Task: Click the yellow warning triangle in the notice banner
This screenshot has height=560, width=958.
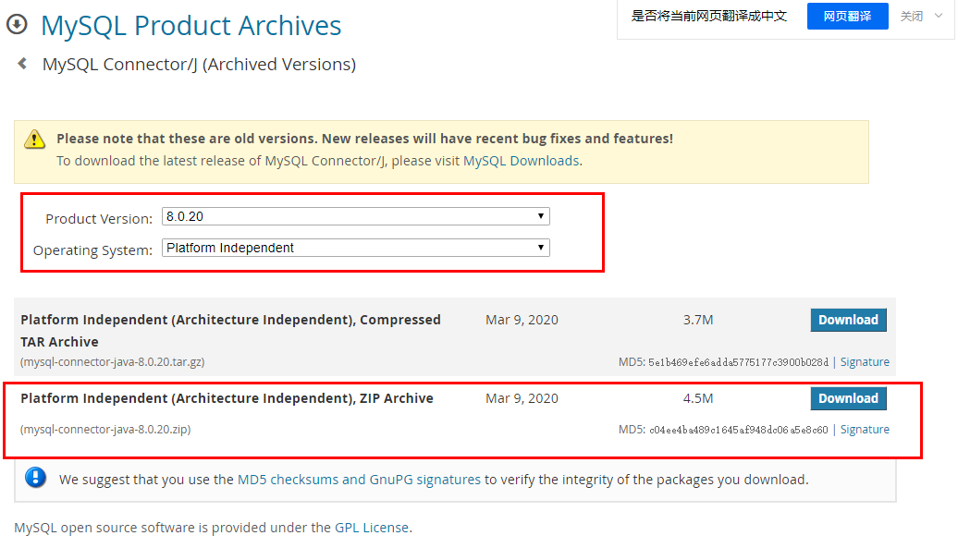Action: (x=35, y=139)
